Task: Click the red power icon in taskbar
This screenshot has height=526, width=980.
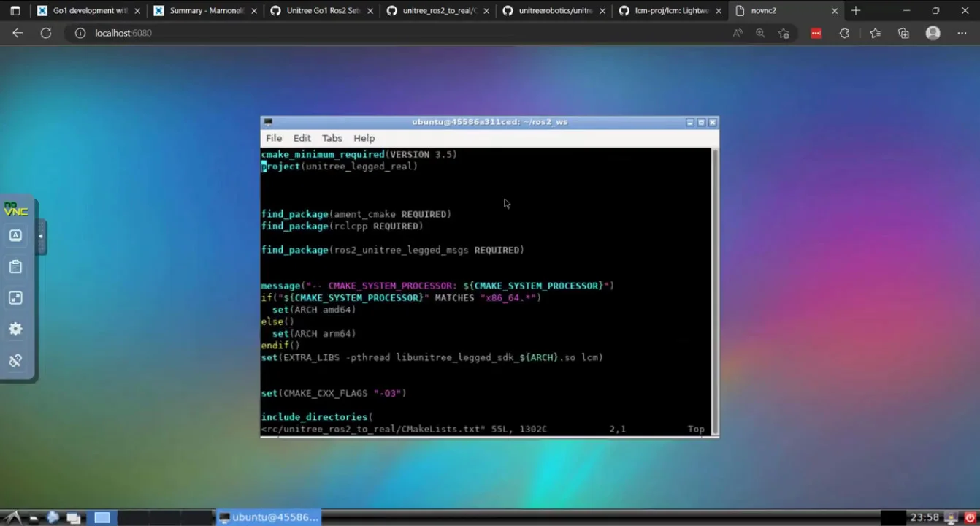Action: click(970, 517)
